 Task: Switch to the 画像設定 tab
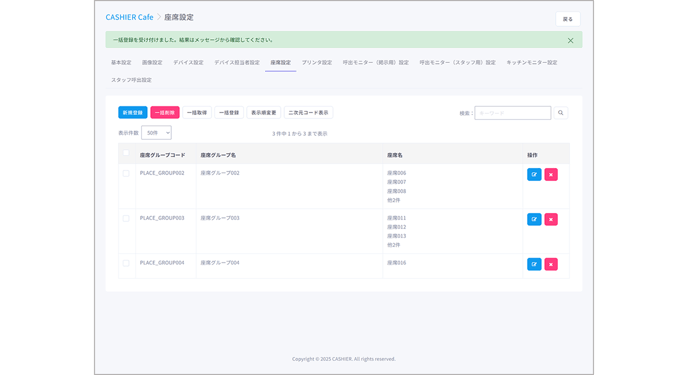(x=152, y=63)
